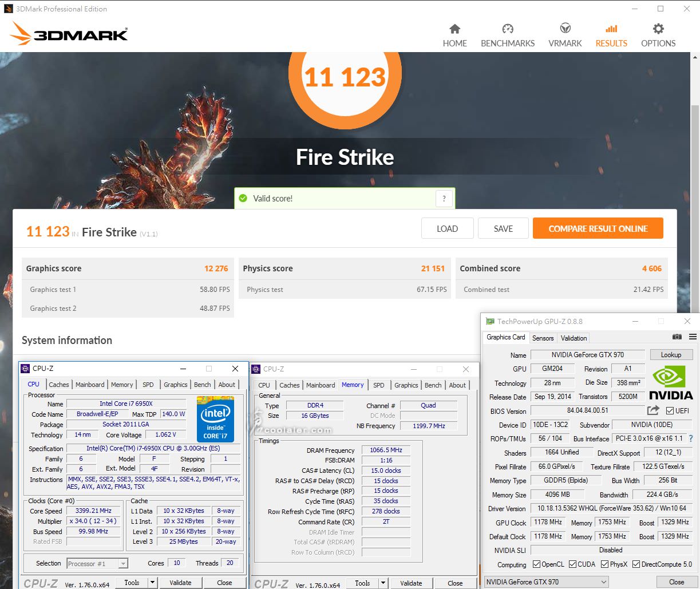The width and height of the screenshot is (700, 589).
Task: Open Mainboard tab in CPU-Z memory timings window
Action: (321, 385)
